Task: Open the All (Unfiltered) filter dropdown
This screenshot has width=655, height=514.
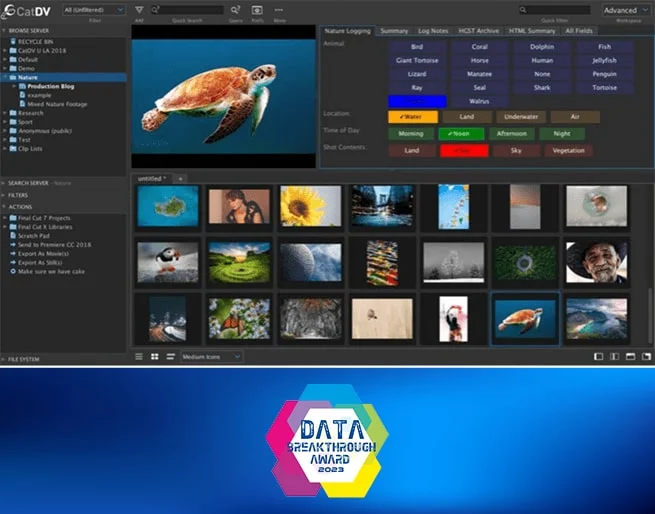Action: (93, 10)
